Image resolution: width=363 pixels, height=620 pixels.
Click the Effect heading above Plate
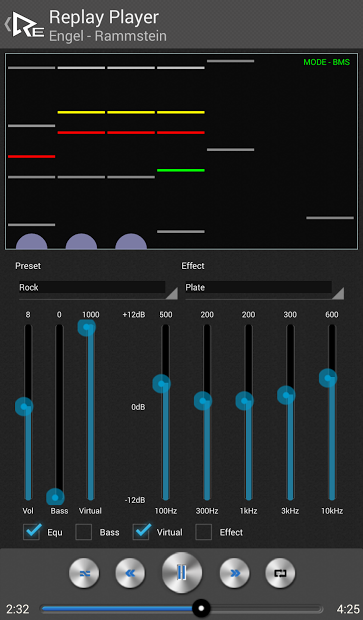[193, 266]
